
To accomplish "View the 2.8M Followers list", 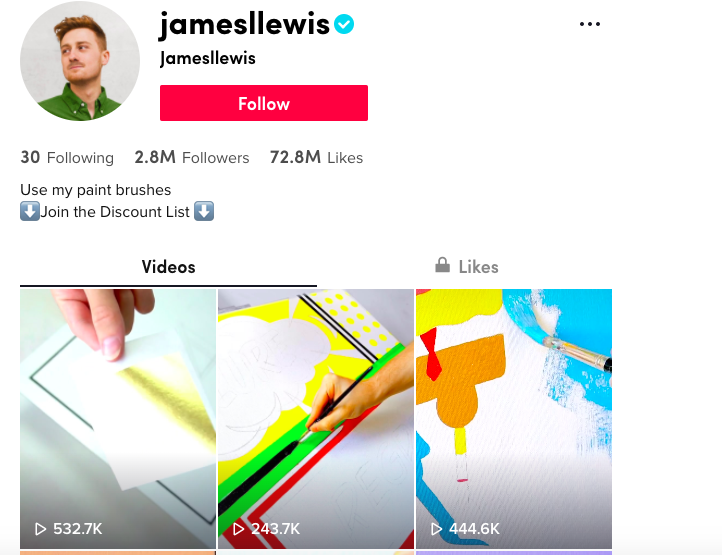I will 192,158.
